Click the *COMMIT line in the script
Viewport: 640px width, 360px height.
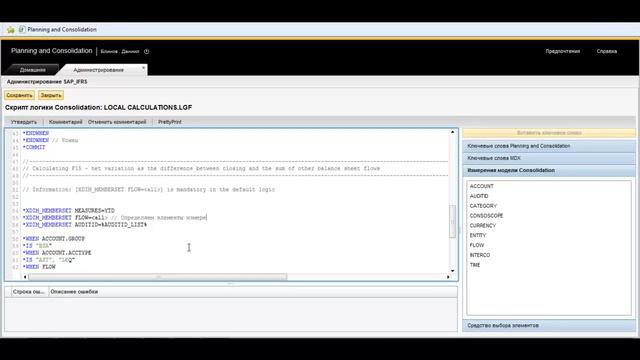click(34, 147)
